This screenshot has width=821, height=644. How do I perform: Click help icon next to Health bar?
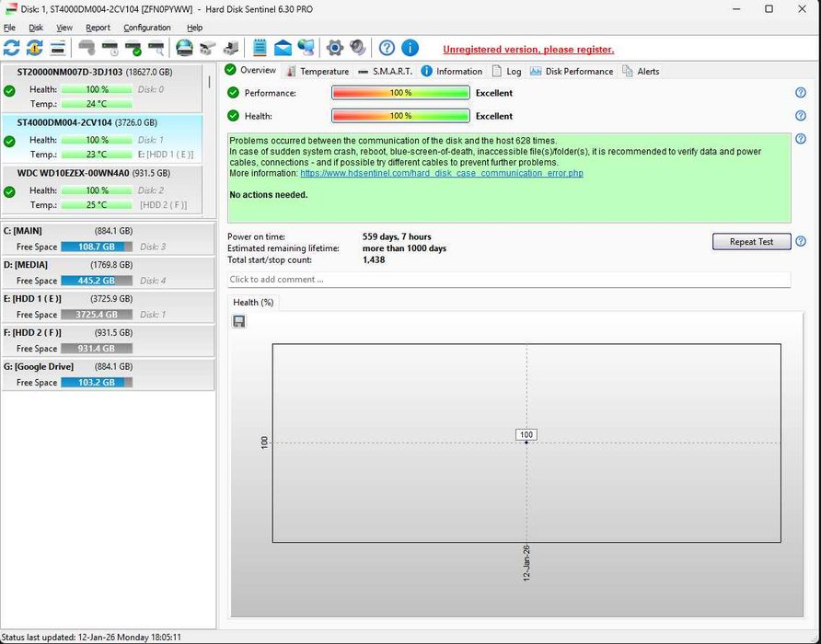(x=801, y=116)
